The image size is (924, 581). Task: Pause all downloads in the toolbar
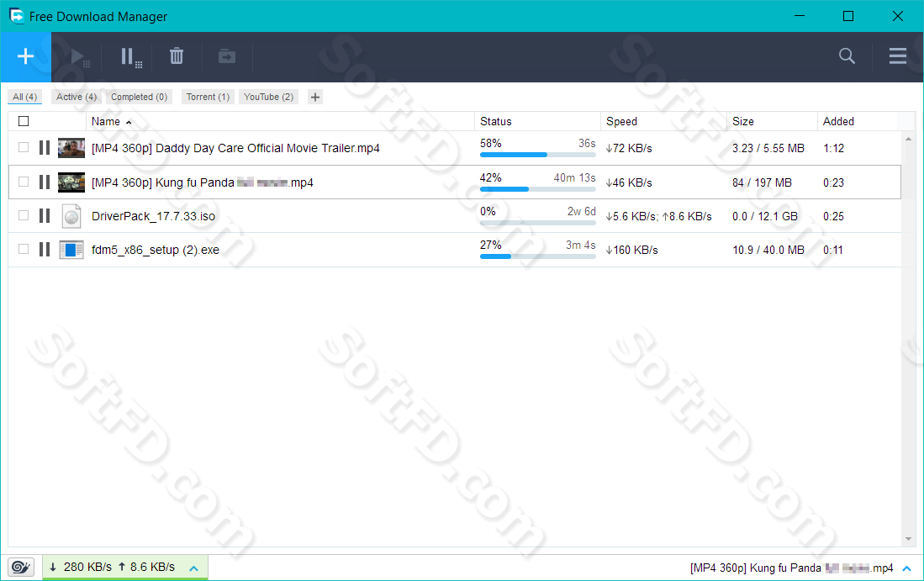pos(130,57)
